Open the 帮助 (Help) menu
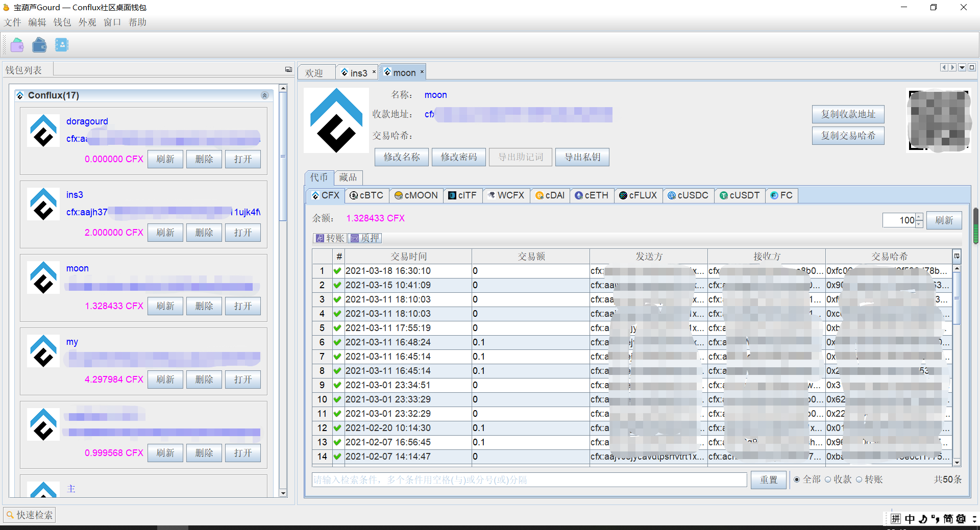Viewport: 980px width, 530px height. (x=137, y=22)
